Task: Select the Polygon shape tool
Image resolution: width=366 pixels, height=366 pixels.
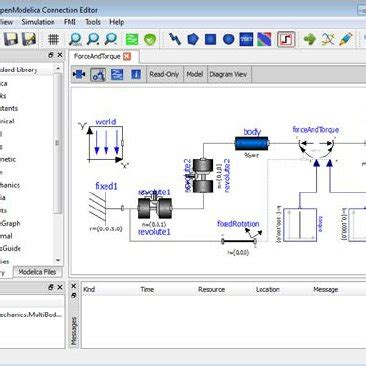Action: click(x=193, y=40)
